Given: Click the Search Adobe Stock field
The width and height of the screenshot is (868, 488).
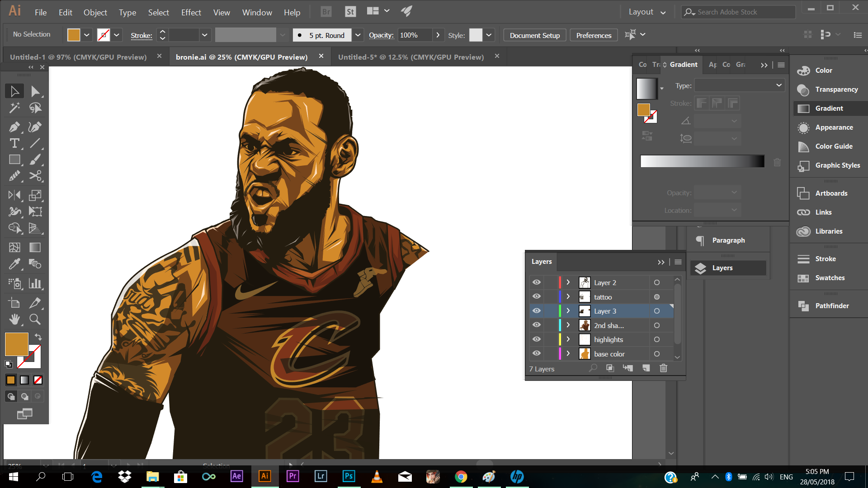Looking at the screenshot, I should tap(739, 12).
